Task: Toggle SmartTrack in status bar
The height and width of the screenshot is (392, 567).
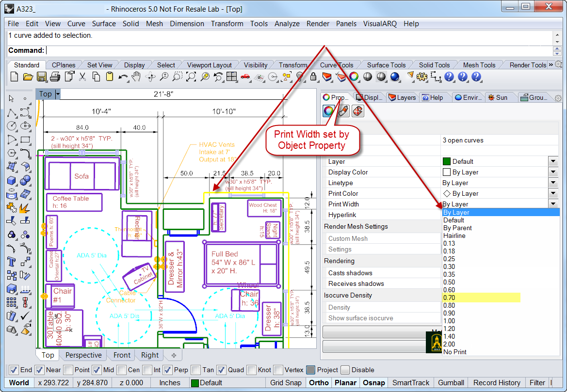Action: 411,383
